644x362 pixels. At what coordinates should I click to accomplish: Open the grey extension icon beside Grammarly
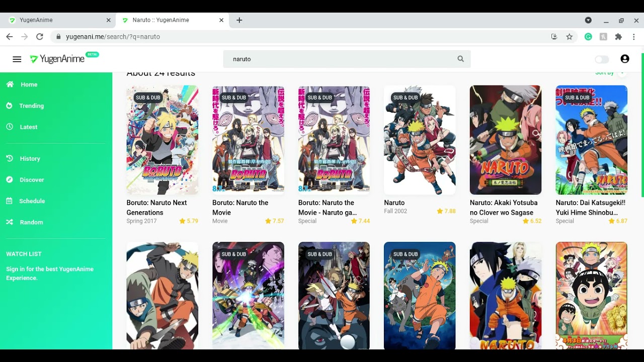603,37
